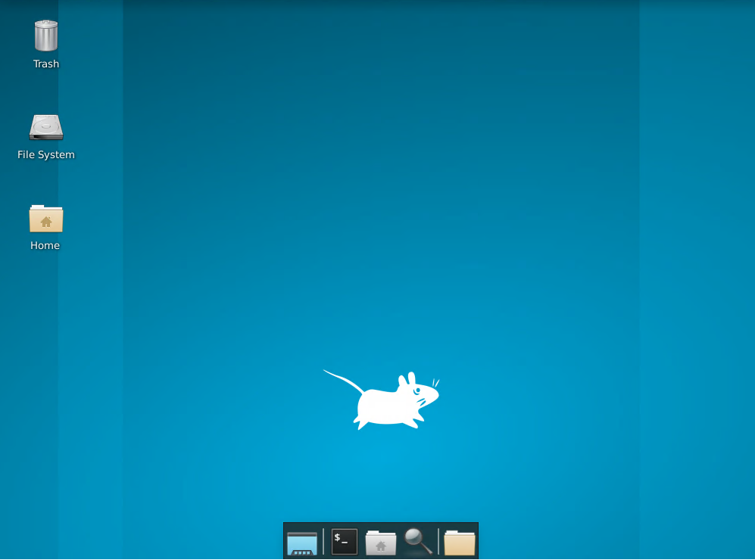The height and width of the screenshot is (560, 755).
Task: Click the "Trash" text label
Action: [46, 64]
